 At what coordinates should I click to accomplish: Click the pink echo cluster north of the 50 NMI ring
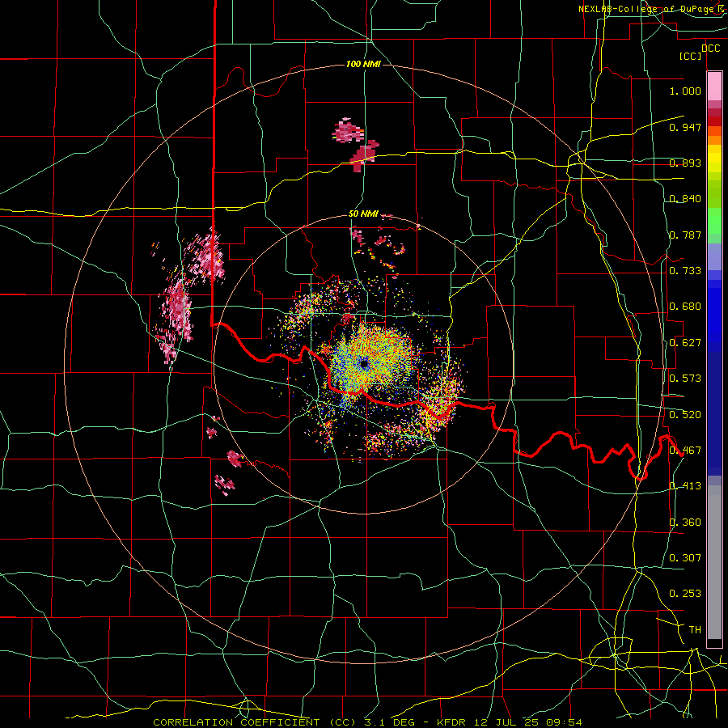[x=356, y=145]
